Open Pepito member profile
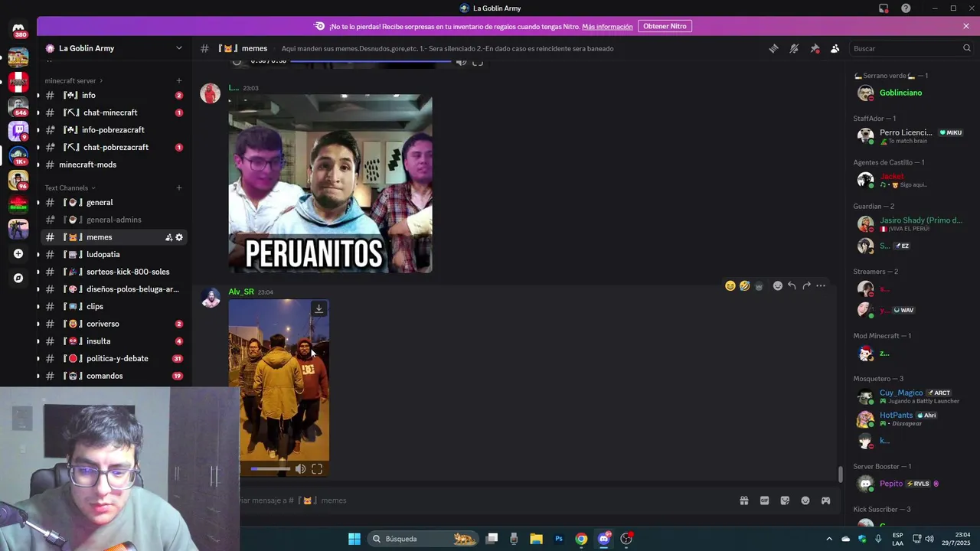 911,484
